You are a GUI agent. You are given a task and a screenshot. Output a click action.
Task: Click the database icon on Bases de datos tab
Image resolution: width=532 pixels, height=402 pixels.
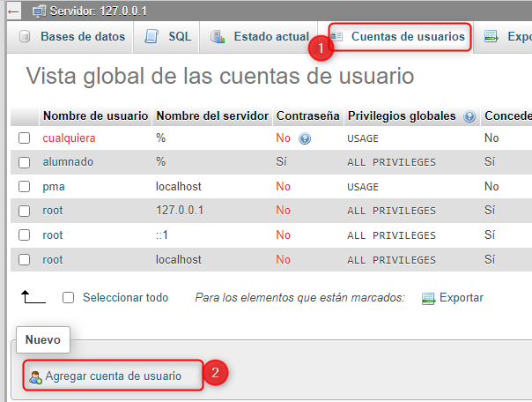25,38
